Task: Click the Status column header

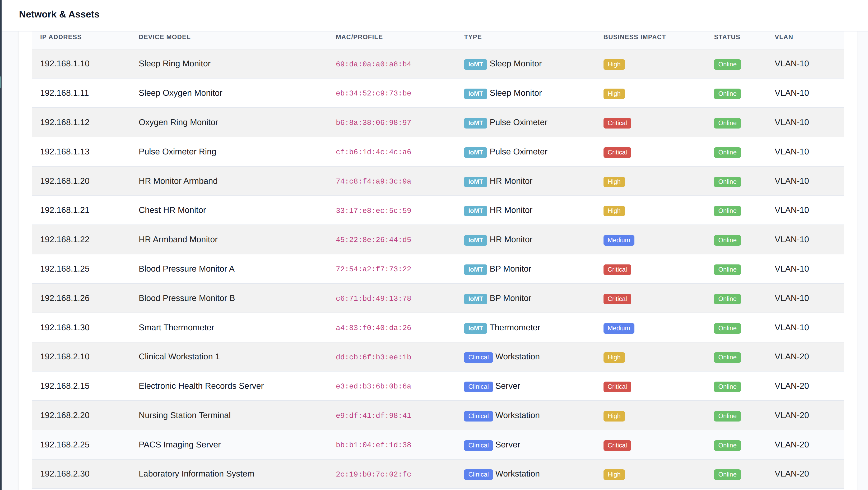Action: click(x=727, y=37)
